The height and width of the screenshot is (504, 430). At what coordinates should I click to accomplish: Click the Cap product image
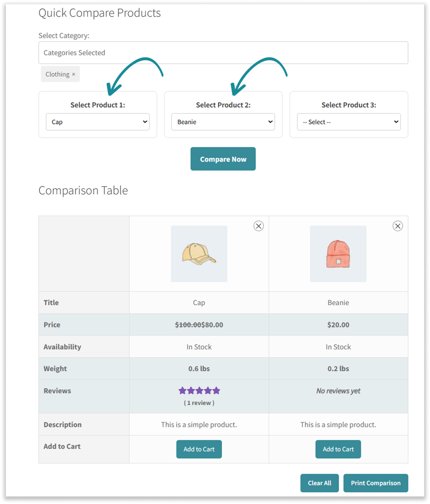point(199,254)
